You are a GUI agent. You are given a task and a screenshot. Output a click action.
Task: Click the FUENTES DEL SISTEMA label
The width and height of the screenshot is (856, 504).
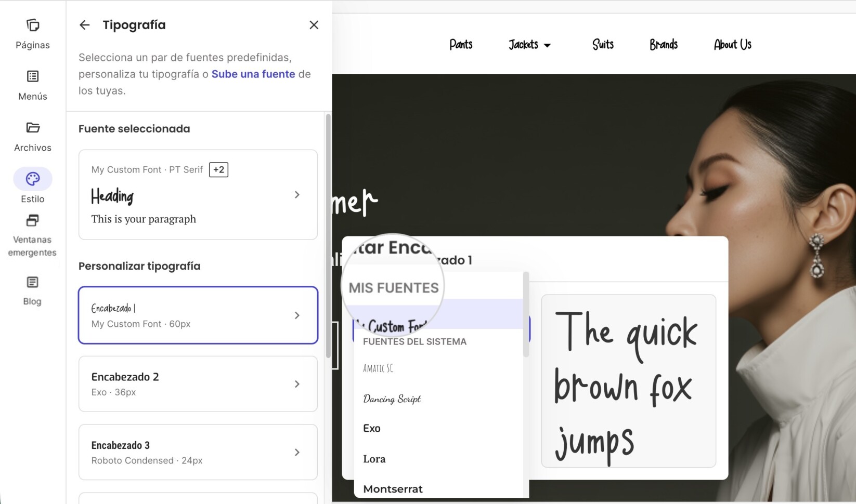pyautogui.click(x=415, y=341)
